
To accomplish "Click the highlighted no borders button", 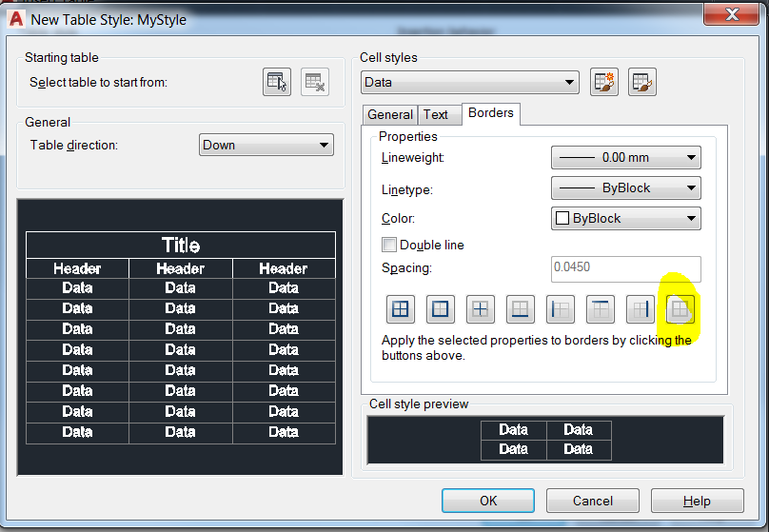I will point(680,309).
